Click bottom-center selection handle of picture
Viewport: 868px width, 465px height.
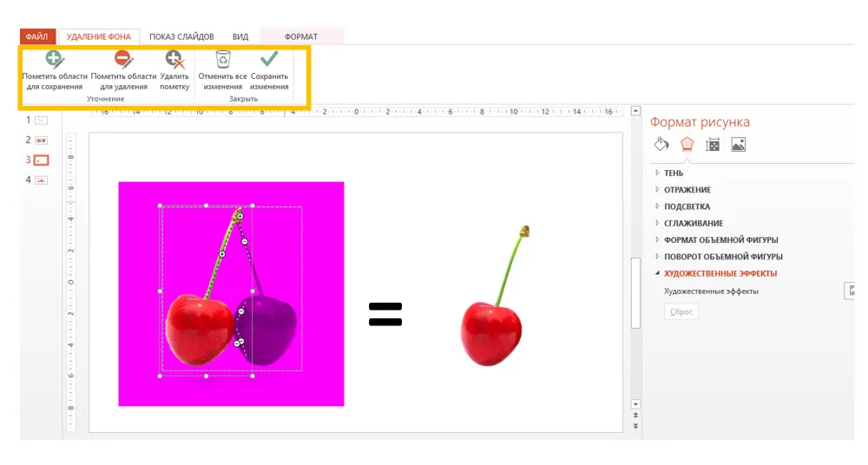[207, 376]
